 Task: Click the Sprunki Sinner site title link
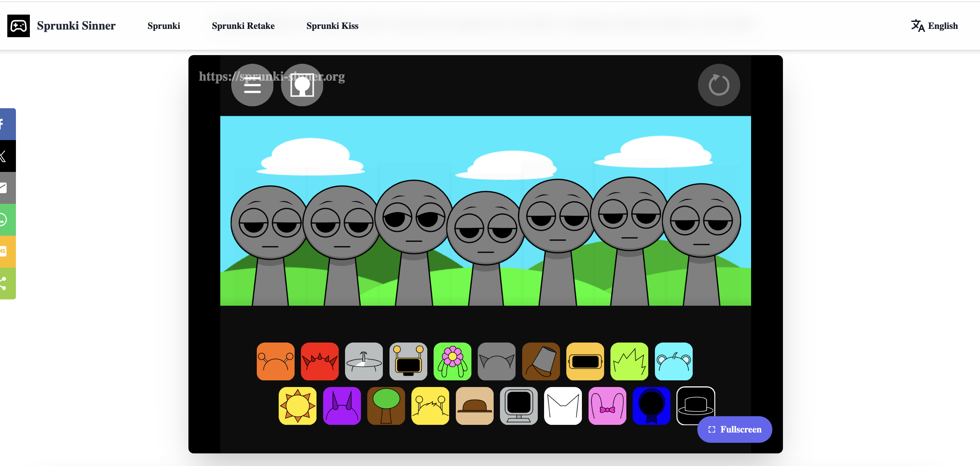click(76, 26)
